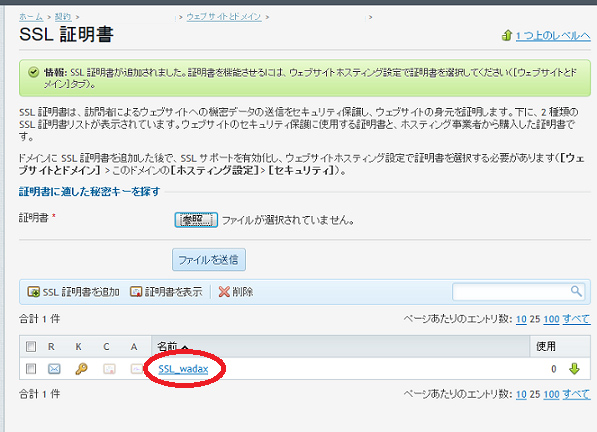Click the ホーム breadcrumb link
Viewport: 597px width, 432px height.
click(31, 17)
